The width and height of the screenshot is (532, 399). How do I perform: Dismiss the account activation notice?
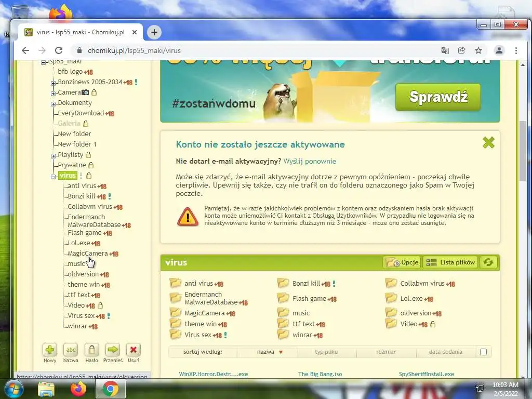488,142
